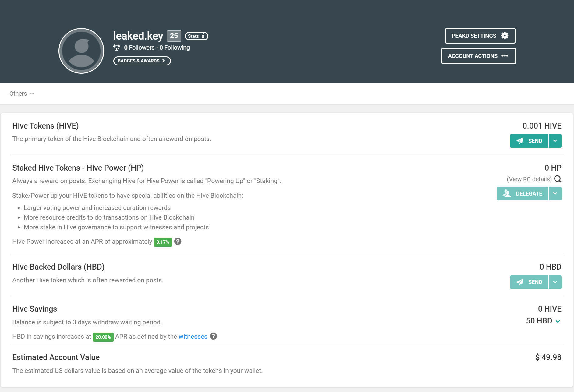
Task: Click the reputation 25 badge
Action: click(x=174, y=36)
